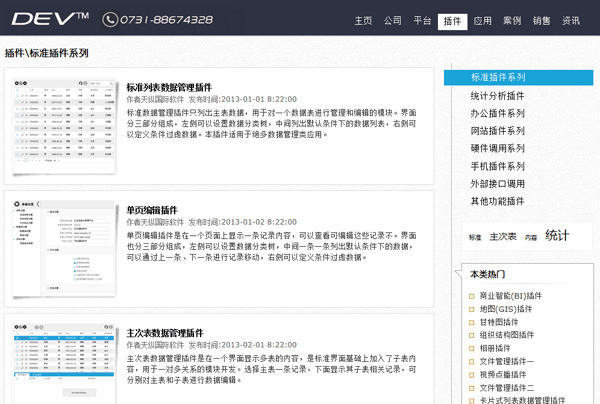Open 视频点播插件 hot link

click(503, 375)
